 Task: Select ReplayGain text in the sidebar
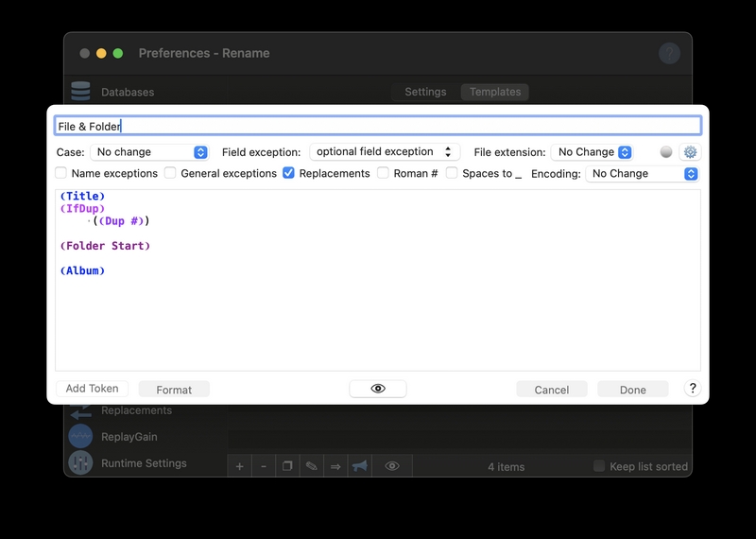129,437
